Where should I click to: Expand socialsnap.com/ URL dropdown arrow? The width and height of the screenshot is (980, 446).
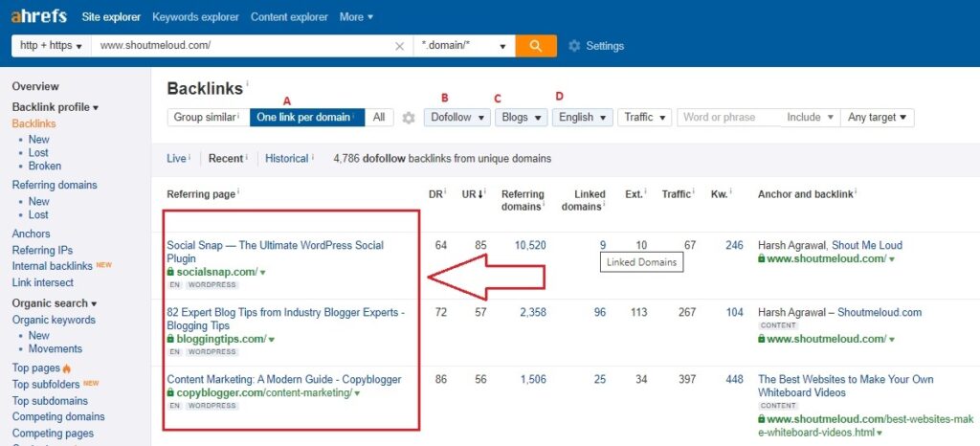(x=263, y=273)
